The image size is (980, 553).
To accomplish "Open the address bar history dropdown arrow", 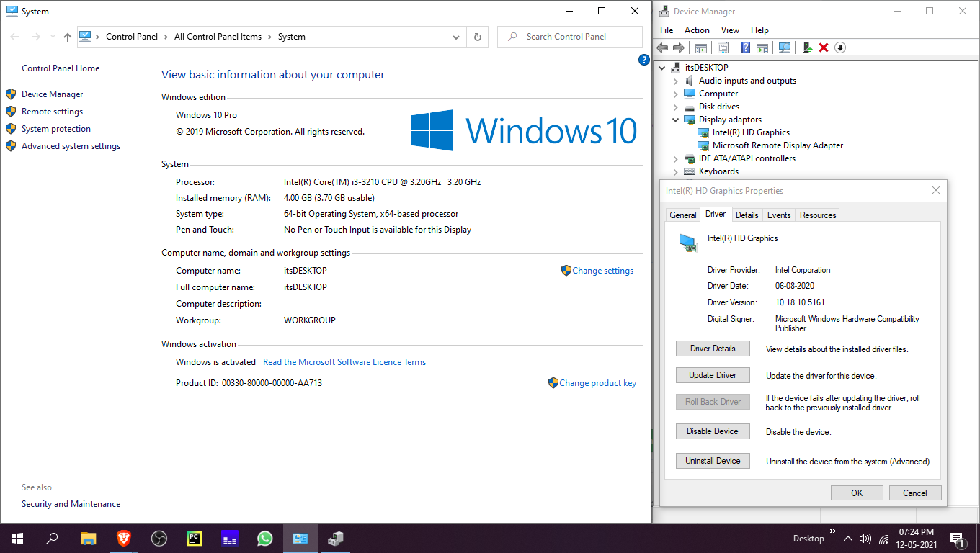I will (x=456, y=37).
